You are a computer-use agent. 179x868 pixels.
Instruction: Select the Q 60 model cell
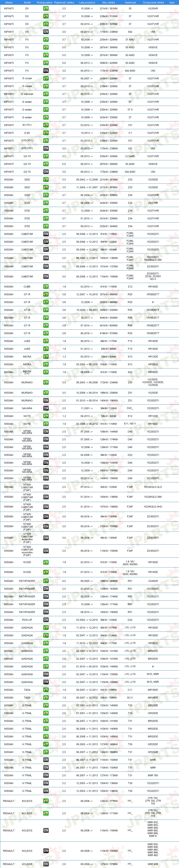click(27, 133)
